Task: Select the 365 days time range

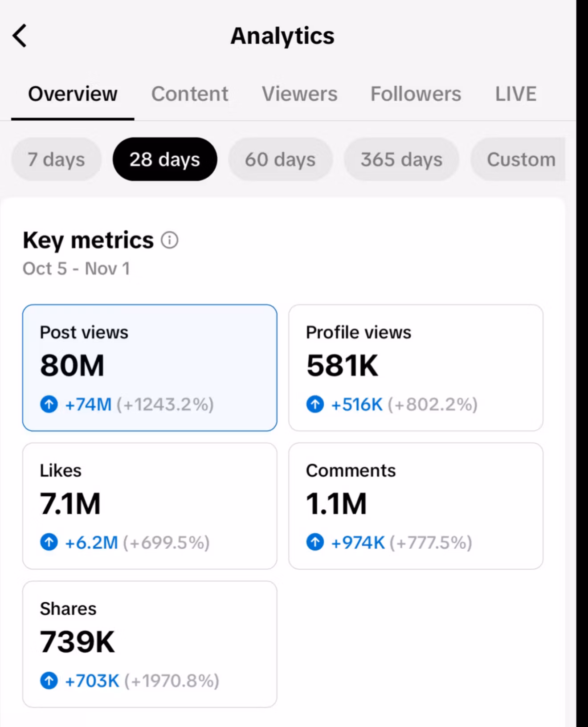Action: pos(401,159)
